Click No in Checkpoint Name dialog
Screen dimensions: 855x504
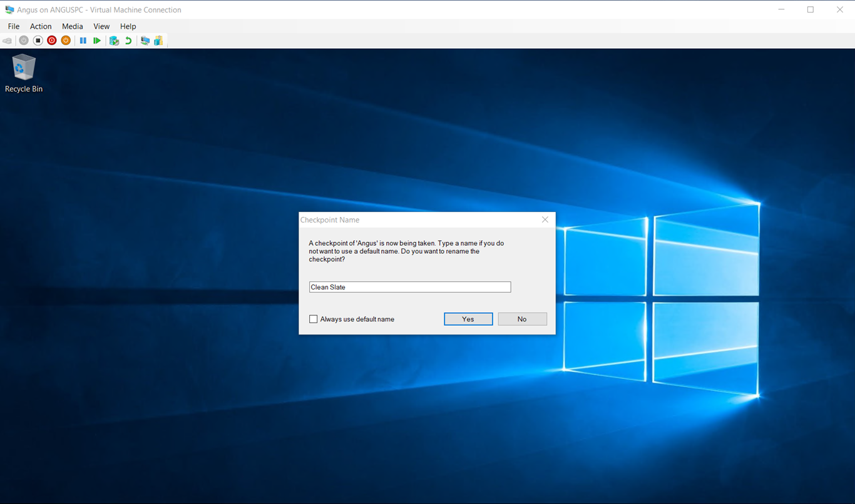coord(522,319)
